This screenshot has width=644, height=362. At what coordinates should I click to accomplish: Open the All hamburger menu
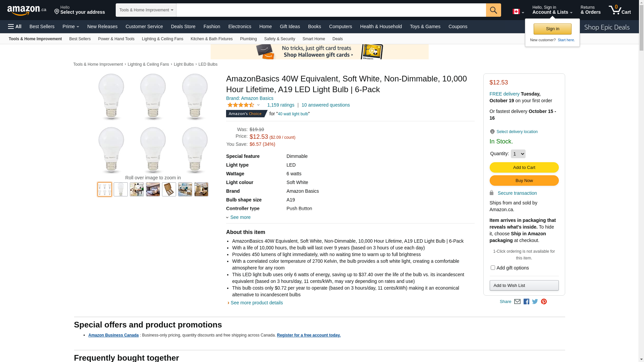point(15,26)
